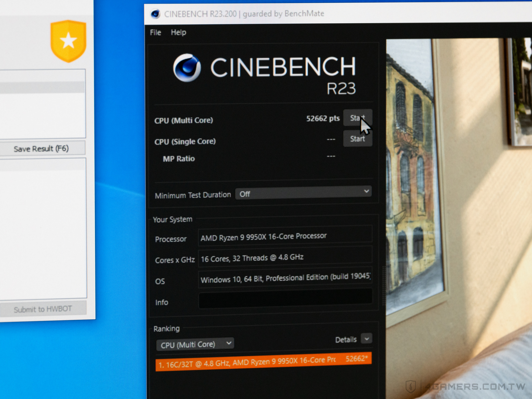Click the BenchMate yellow shield star icon
Viewport: 532px width, 399px height.
68,41
